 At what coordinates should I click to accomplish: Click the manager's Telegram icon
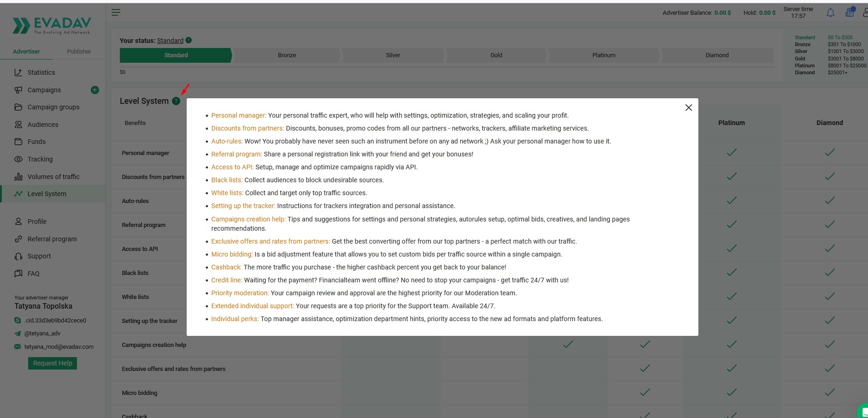pyautogui.click(x=18, y=333)
